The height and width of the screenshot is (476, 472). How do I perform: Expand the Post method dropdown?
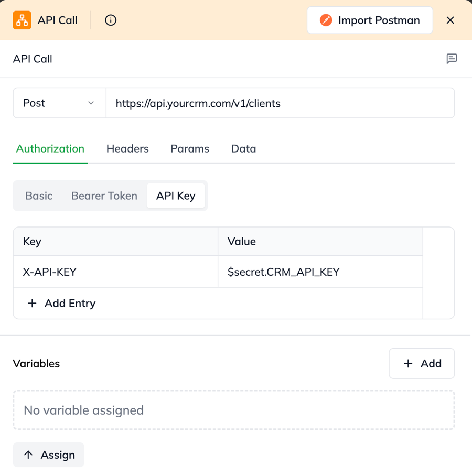coord(59,103)
